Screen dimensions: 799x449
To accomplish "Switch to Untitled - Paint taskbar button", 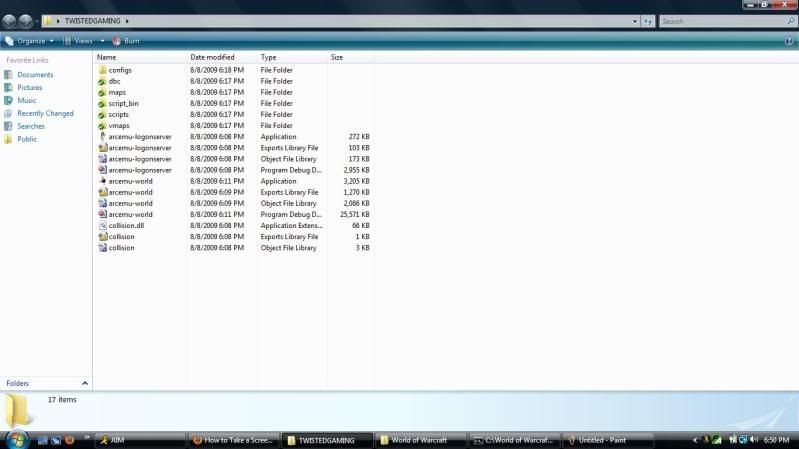I will (608, 440).
